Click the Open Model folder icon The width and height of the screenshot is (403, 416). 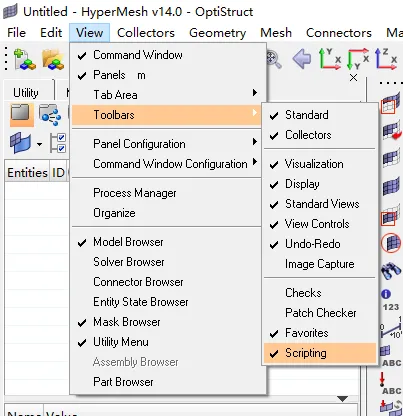53,59
